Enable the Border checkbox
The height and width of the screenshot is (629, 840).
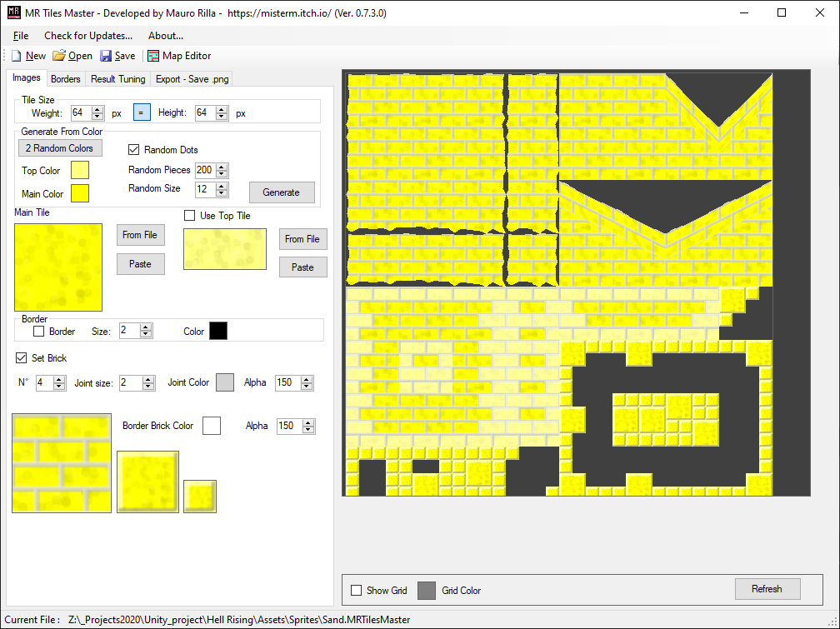coord(38,331)
